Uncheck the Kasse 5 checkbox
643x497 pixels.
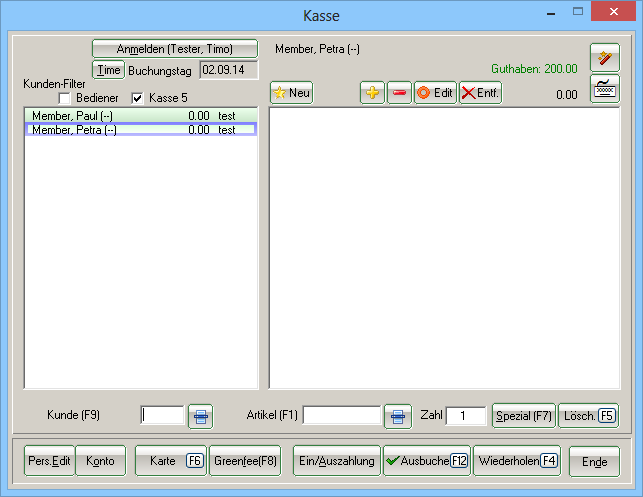[x=138, y=98]
